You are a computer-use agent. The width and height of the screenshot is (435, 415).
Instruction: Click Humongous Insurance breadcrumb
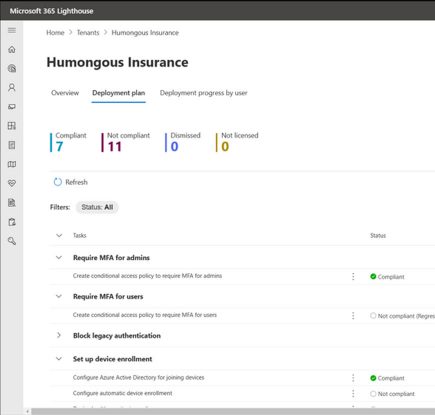(x=145, y=33)
